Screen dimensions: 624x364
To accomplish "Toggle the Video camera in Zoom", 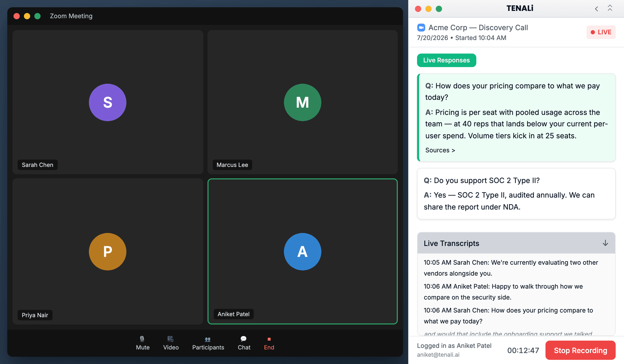I will pos(171,343).
